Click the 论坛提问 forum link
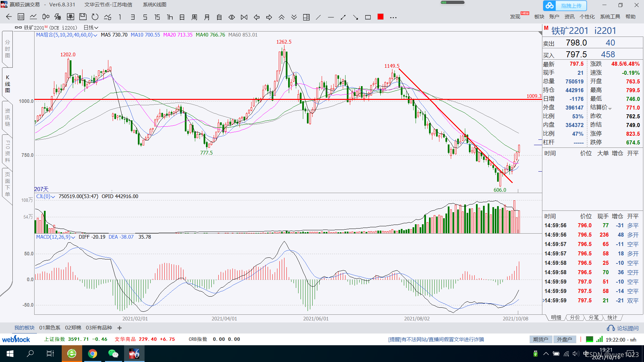Screen dimensions: 644x362 [623, 328]
